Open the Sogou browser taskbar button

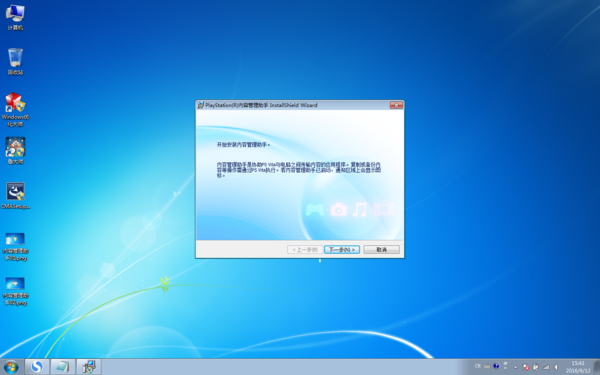[x=37, y=367]
